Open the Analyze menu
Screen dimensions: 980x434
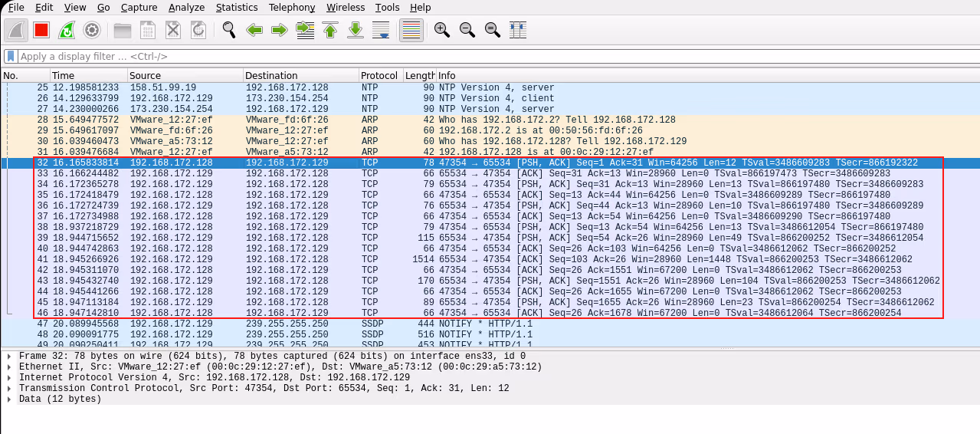point(186,8)
